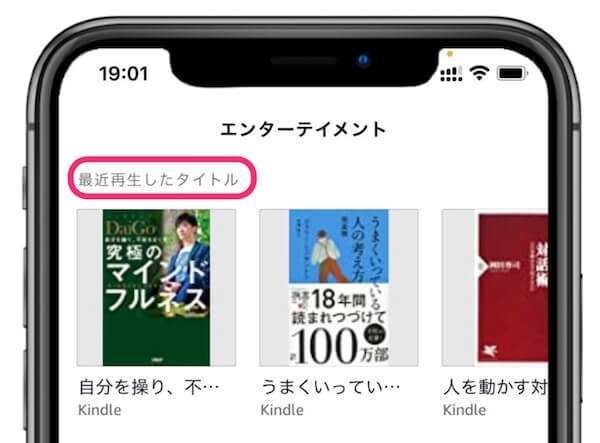Open the DaiGo mindfulness book cover

pos(156,287)
